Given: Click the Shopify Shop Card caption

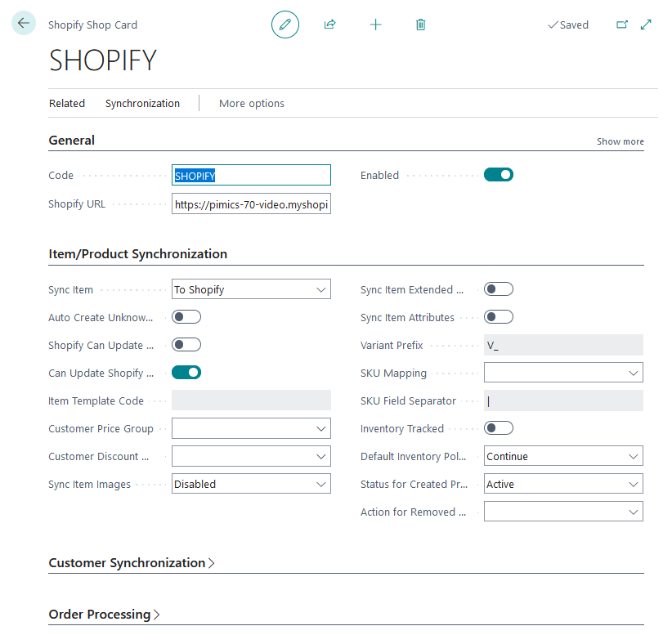Looking at the screenshot, I should 92,25.
